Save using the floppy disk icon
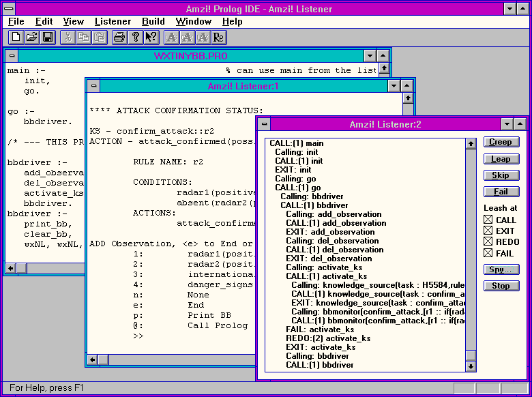This screenshot has width=532, height=397. [48, 38]
